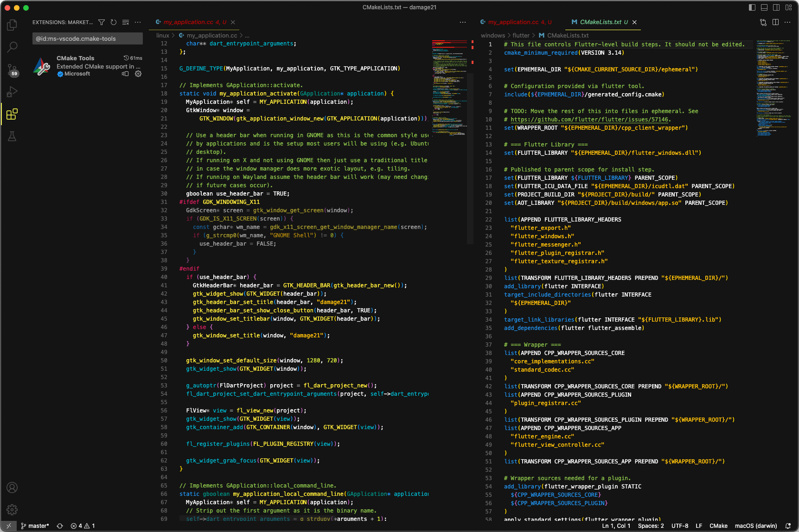This screenshot has height=532, width=799.
Task: Open changes icon in right editor toolbar
Action: coord(763,22)
